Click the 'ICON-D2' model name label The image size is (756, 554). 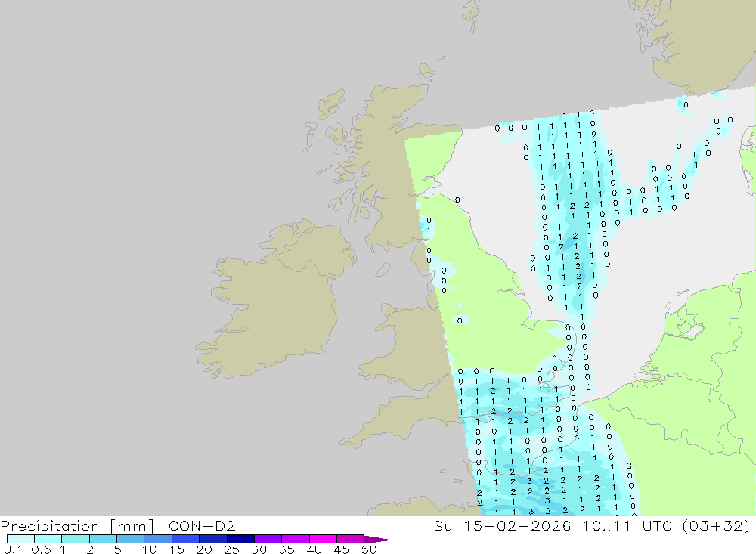200,525
